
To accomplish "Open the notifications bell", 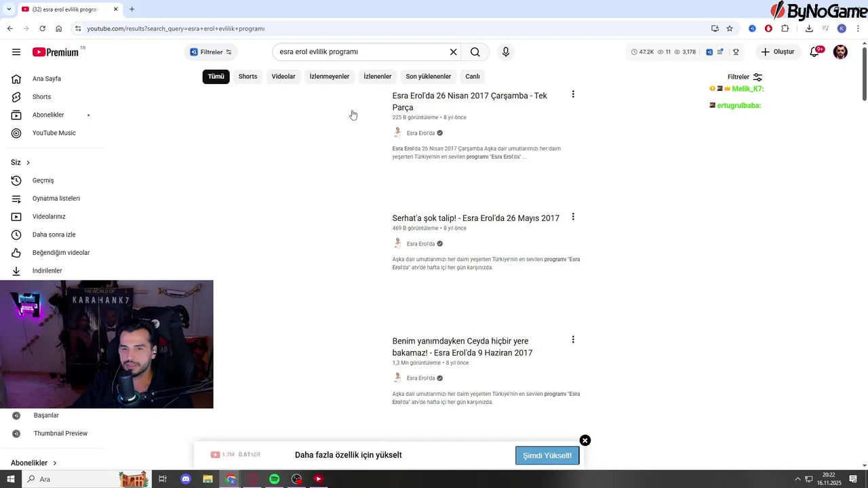I will 815,52.
